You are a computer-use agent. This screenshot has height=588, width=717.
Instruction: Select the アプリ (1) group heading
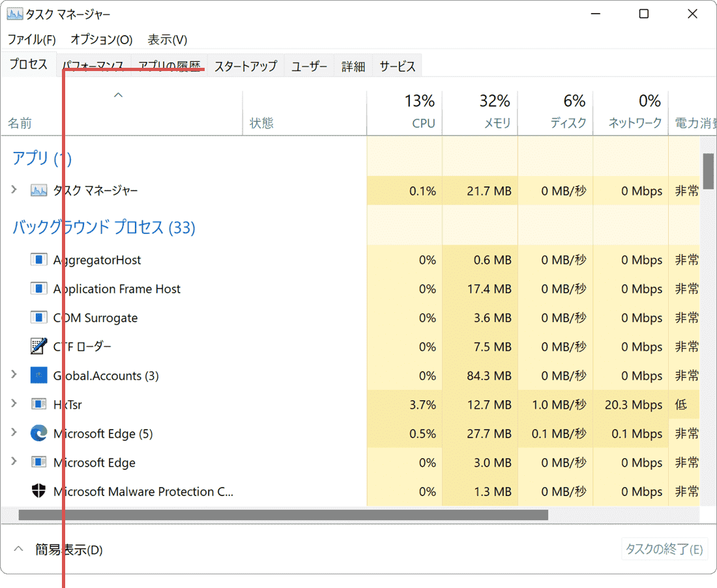point(42,158)
